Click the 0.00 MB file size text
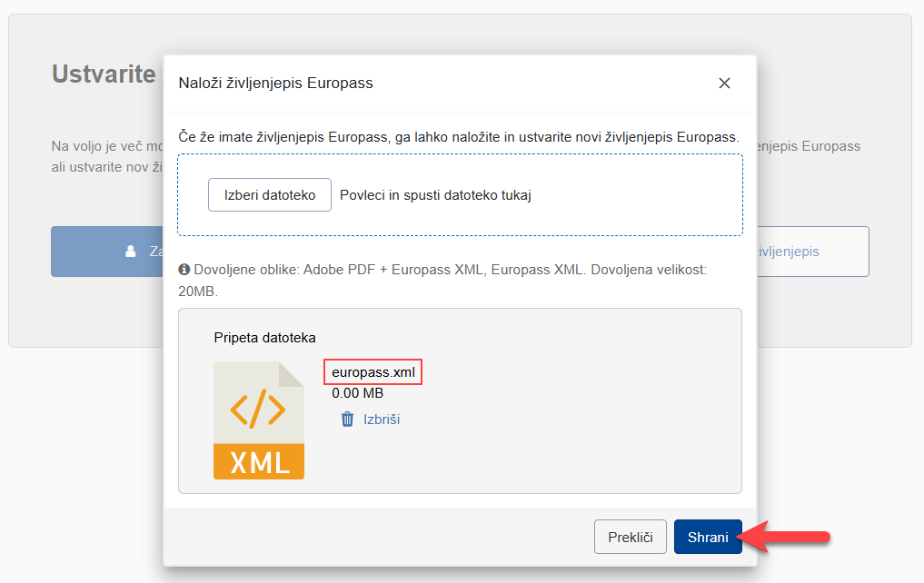This screenshot has height=583, width=924. point(357,393)
